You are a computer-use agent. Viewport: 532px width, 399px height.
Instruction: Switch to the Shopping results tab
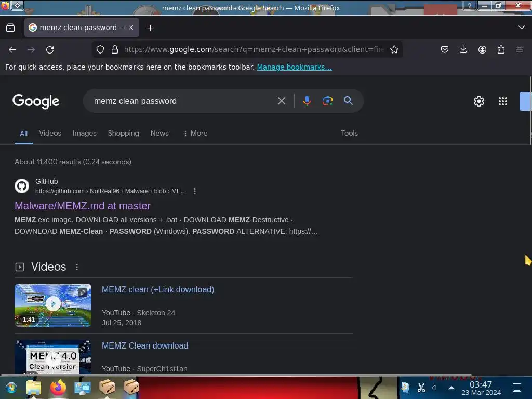pos(124,134)
